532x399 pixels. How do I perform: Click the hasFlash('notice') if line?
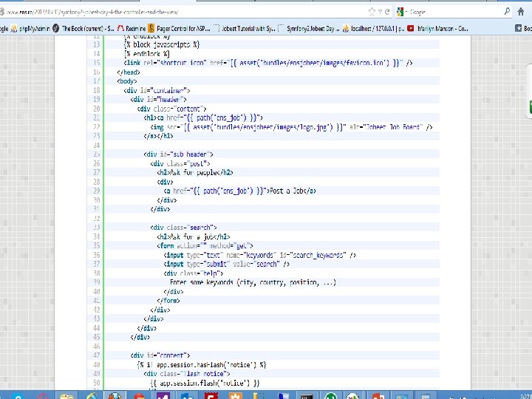[202, 364]
